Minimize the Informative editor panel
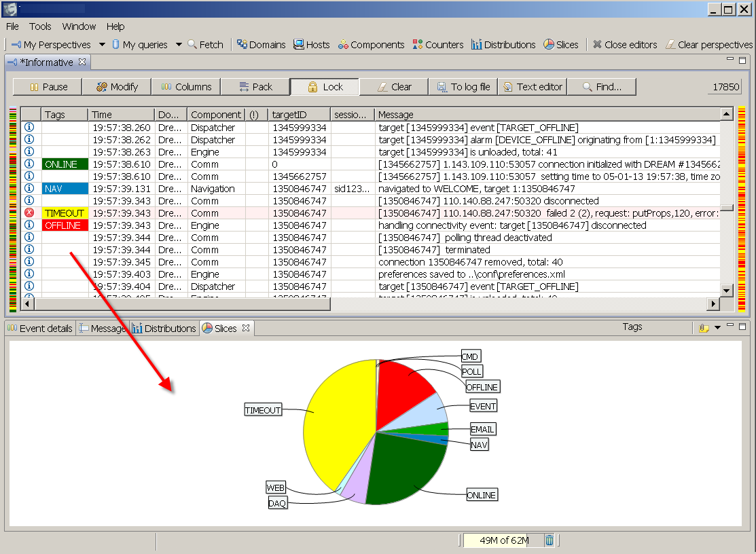This screenshot has width=756, height=554. 730,59
